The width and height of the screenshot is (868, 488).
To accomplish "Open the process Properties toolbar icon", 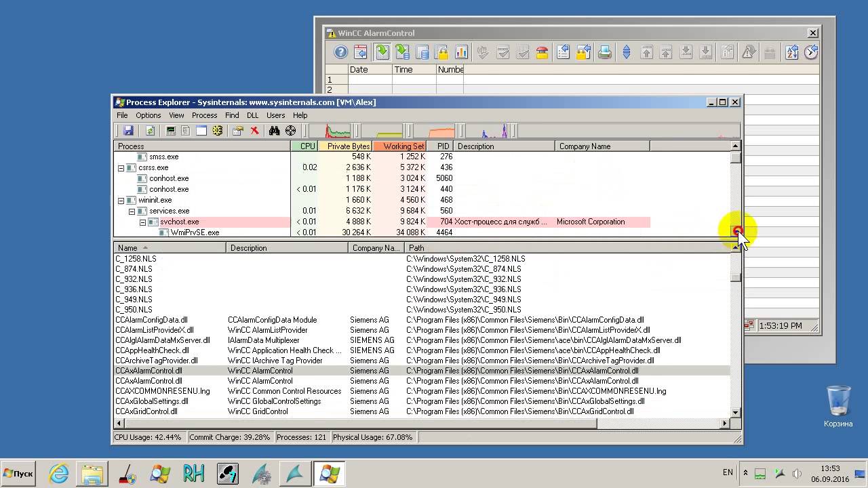I will point(238,131).
